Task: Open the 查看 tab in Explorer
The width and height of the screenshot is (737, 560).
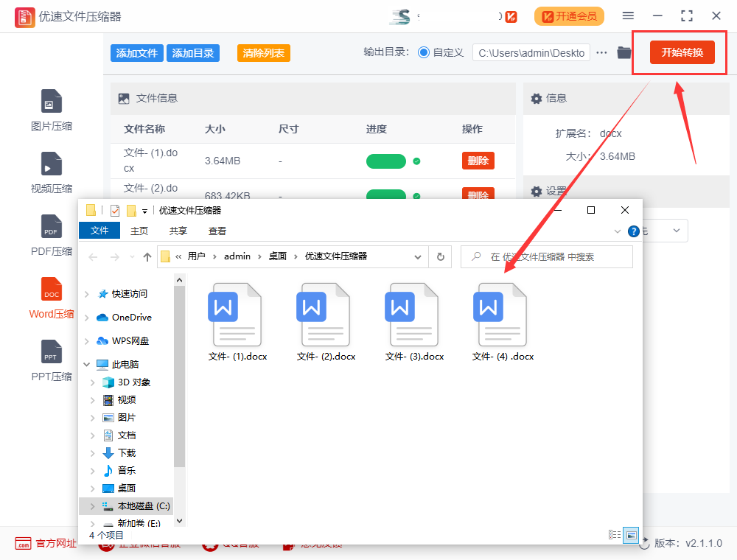Action: point(217,231)
